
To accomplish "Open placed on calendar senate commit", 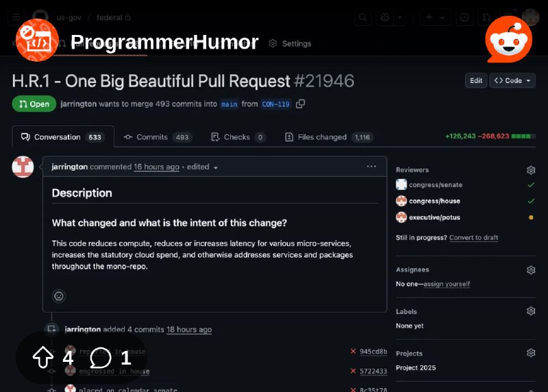I will pos(128,389).
